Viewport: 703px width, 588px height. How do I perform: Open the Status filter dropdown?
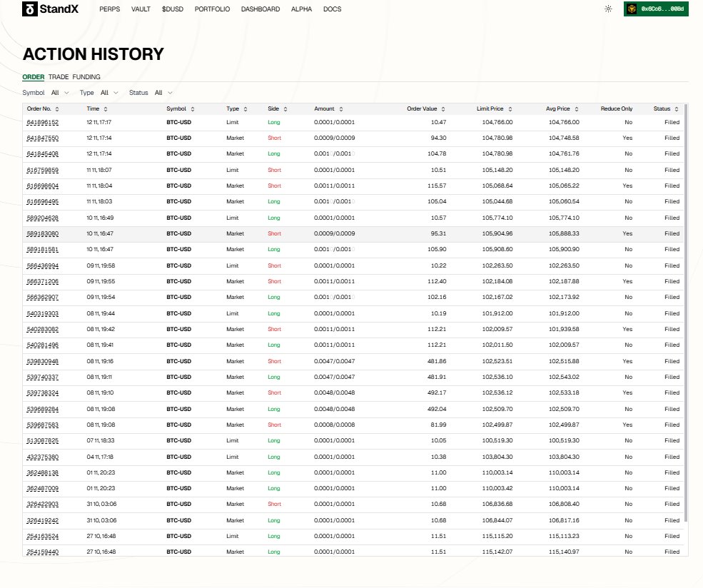tap(163, 93)
